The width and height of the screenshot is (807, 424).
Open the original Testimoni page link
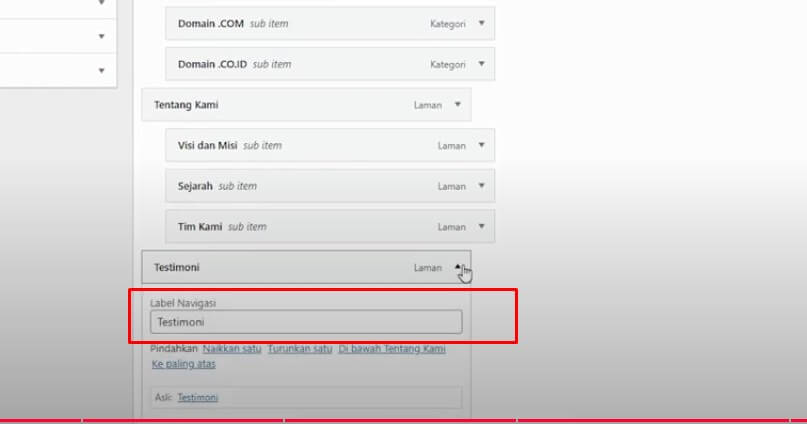click(x=198, y=397)
